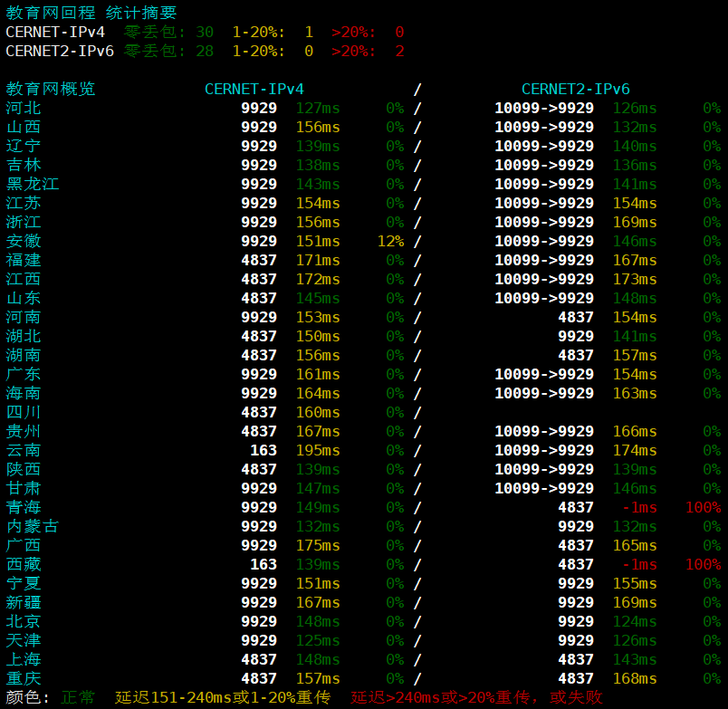Click 171ms IPv4 latency for 福建
This screenshot has width=728, height=709.
coord(318,261)
